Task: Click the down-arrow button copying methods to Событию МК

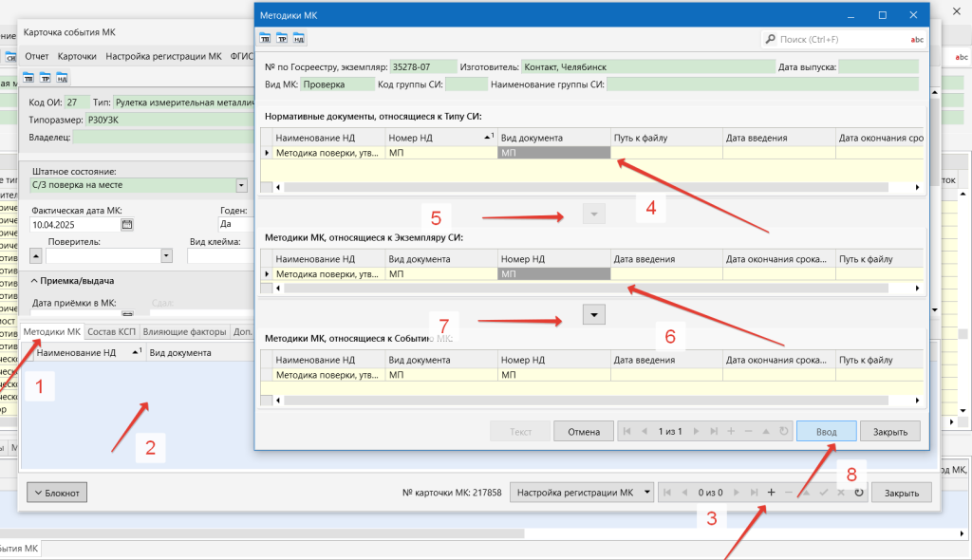Action: tap(594, 314)
